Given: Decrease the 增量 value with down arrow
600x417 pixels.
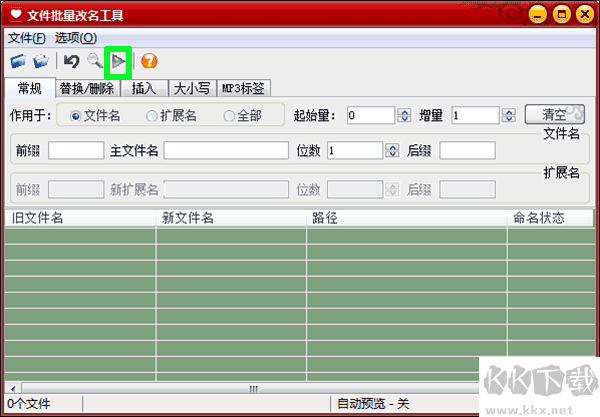Looking at the screenshot, I should tap(509, 119).
